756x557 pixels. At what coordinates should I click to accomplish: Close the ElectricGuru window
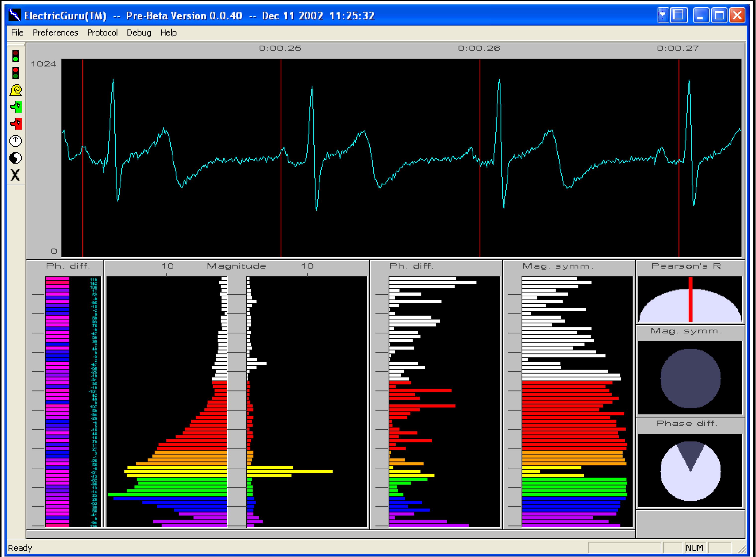pos(737,15)
